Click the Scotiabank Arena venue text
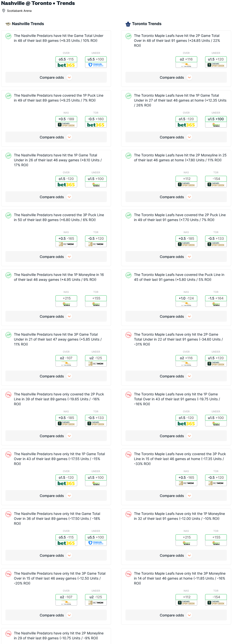The height and width of the screenshot is (644, 232). point(19,11)
